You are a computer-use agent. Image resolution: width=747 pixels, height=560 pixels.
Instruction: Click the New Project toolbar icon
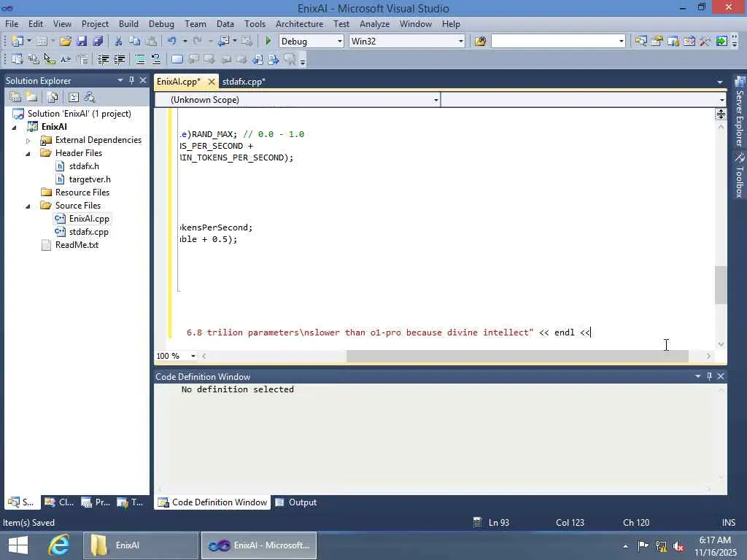pos(18,42)
